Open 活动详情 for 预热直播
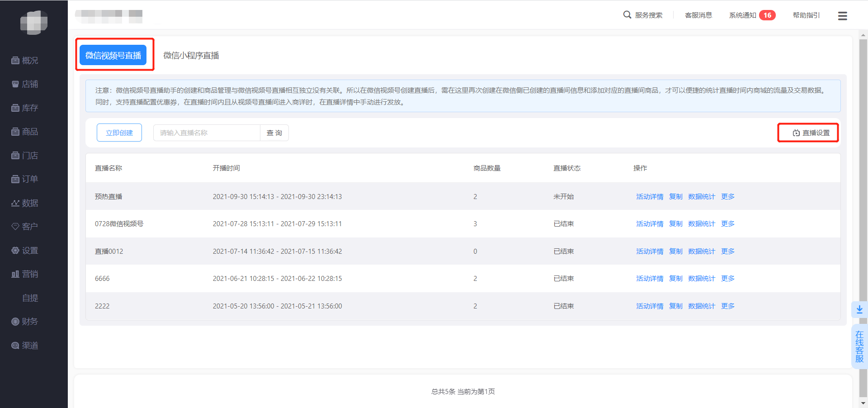The width and height of the screenshot is (868, 408). click(650, 197)
